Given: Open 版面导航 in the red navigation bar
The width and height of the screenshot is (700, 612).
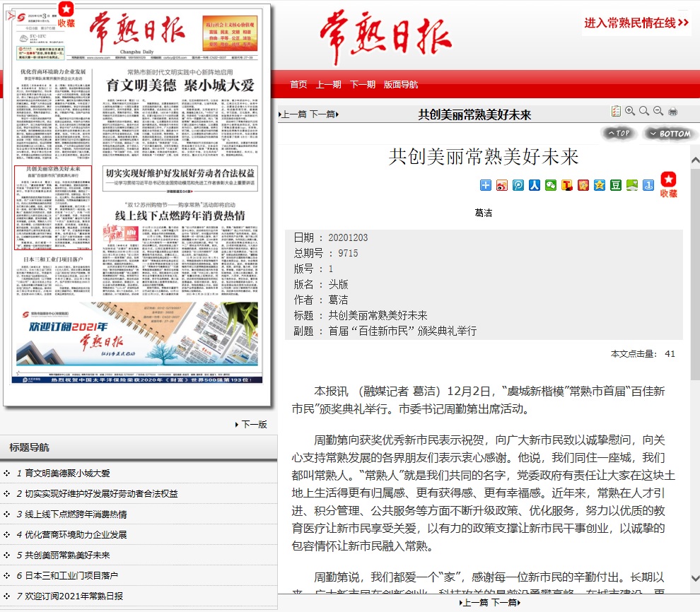Looking at the screenshot, I should pyautogui.click(x=401, y=84).
